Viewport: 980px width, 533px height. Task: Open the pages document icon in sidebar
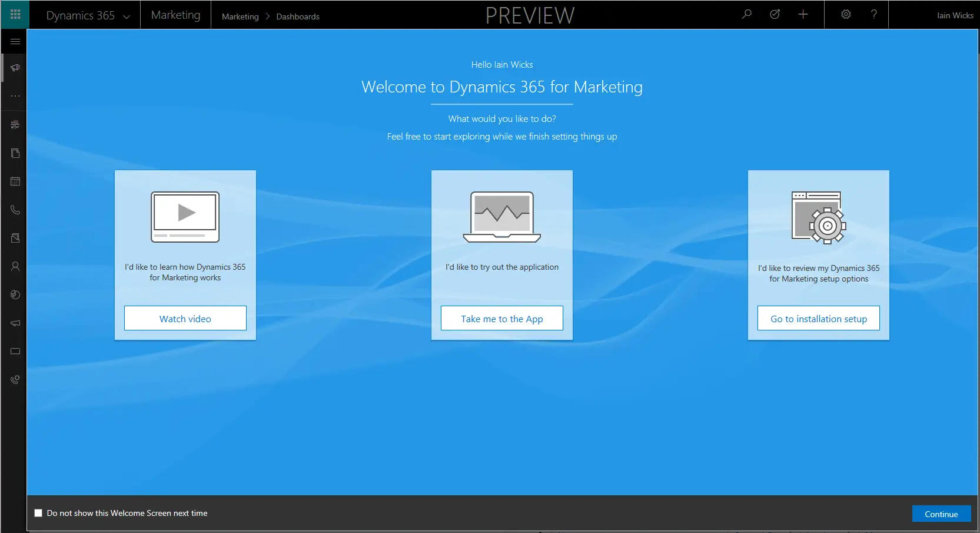point(15,153)
